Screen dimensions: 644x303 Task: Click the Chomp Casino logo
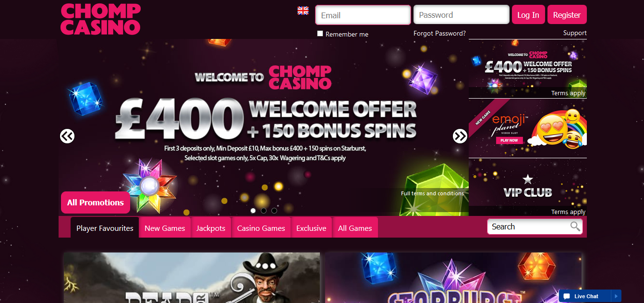pyautogui.click(x=100, y=19)
